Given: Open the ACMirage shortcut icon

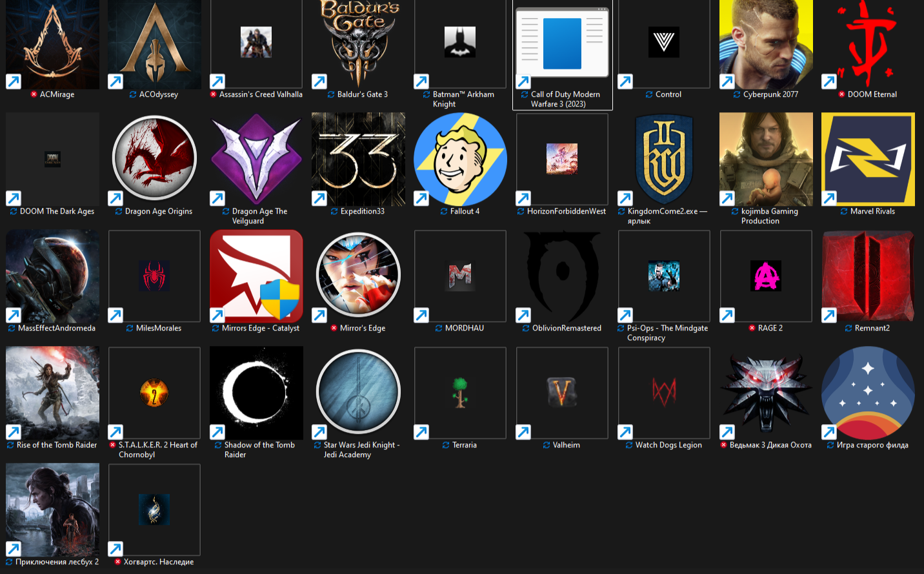Looking at the screenshot, I should pyautogui.click(x=53, y=43).
